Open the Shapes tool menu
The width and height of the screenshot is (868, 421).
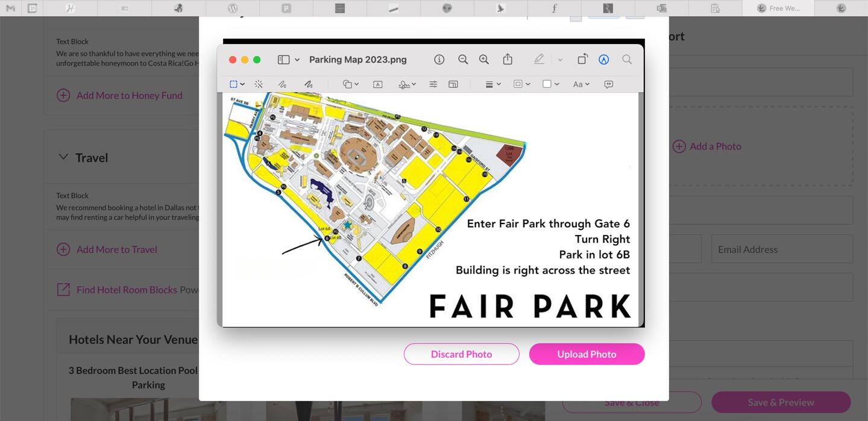pyautogui.click(x=351, y=84)
